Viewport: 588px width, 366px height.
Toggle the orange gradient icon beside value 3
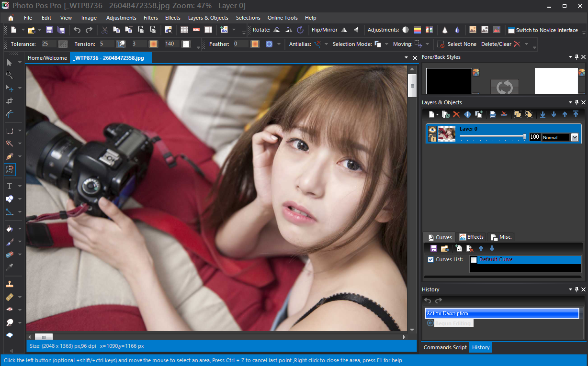pyautogui.click(x=153, y=44)
